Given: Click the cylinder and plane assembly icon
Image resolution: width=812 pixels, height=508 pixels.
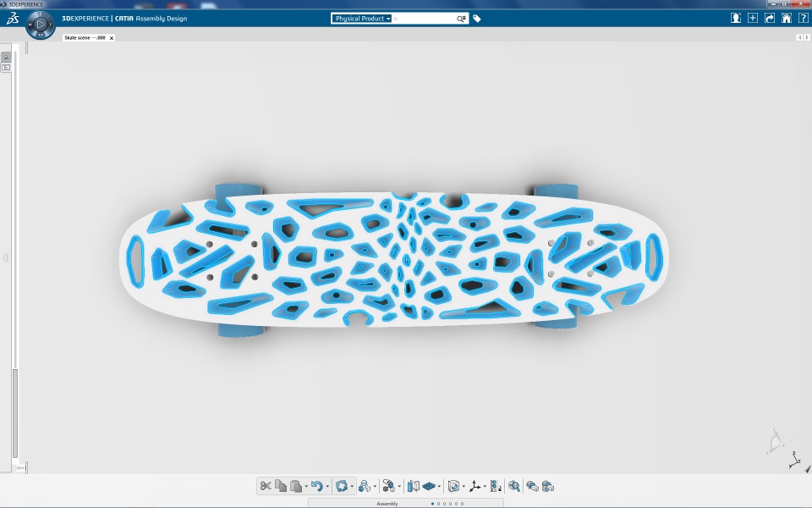Looking at the screenshot, I should (414, 486).
